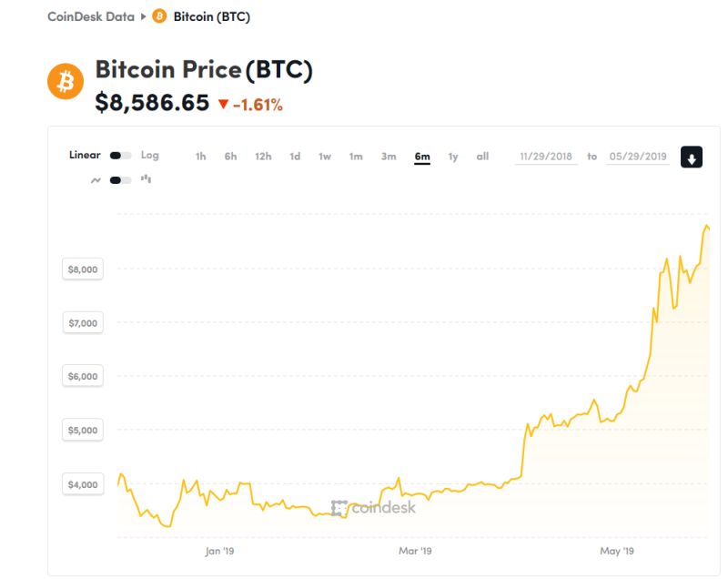Click the breadcrumb arrow after CoinDesk Data
Viewport: 728px width, 579px height.
point(144,16)
